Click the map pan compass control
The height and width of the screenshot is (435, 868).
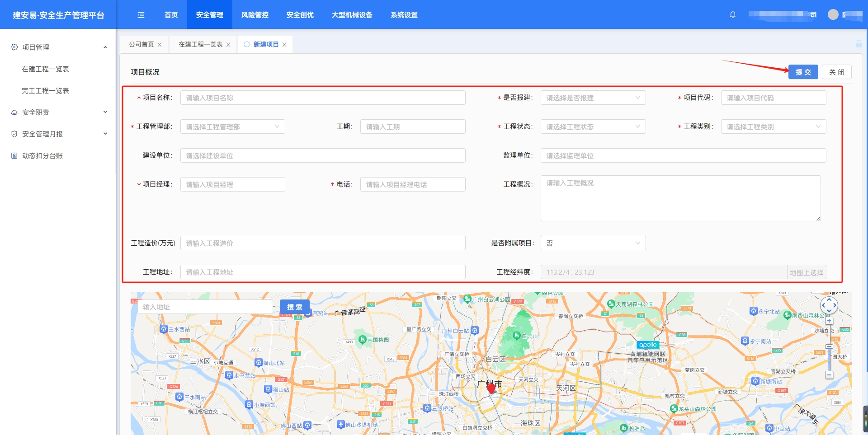coord(829,305)
